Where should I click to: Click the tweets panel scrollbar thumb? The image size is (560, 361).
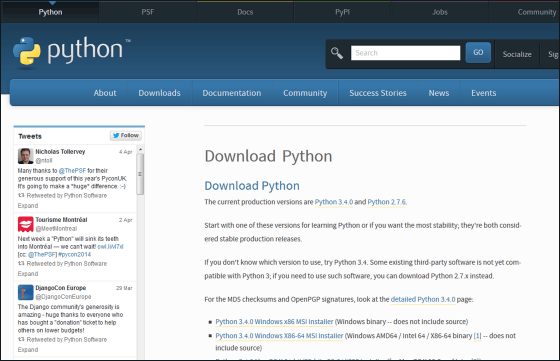(140, 174)
